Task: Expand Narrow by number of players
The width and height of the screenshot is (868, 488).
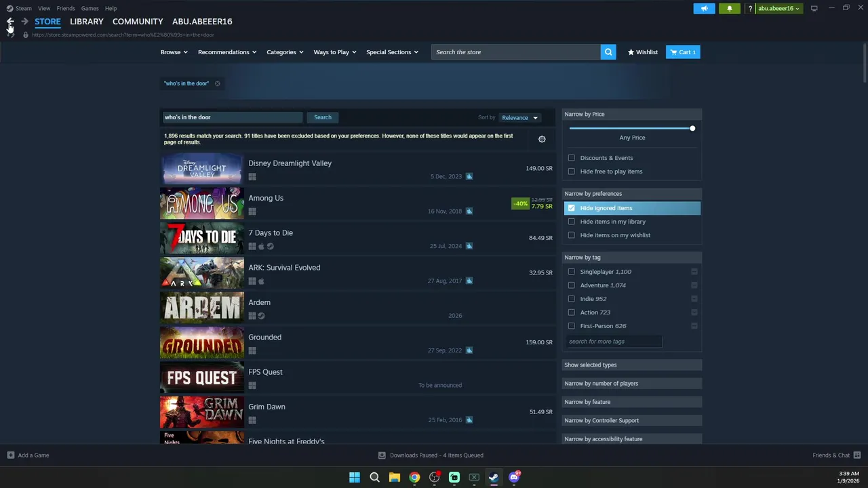Action: pyautogui.click(x=632, y=384)
